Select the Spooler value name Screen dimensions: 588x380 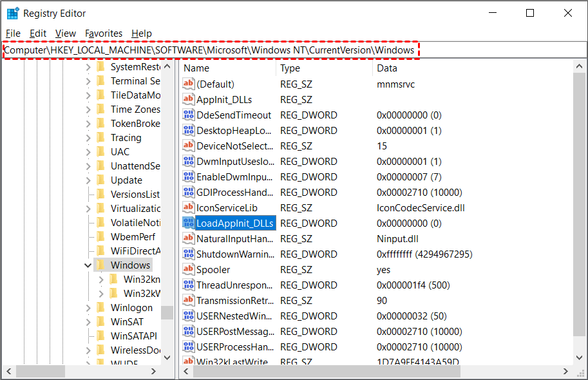(213, 270)
